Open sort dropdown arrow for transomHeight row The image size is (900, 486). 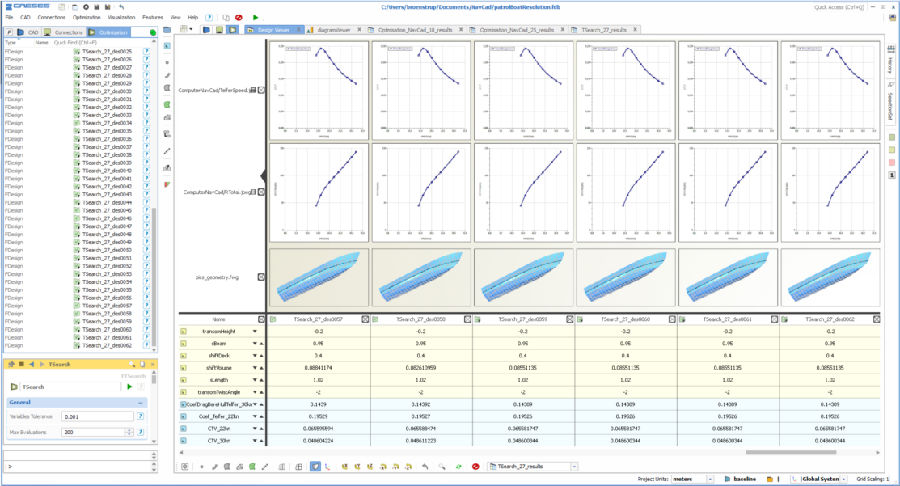click(255, 332)
